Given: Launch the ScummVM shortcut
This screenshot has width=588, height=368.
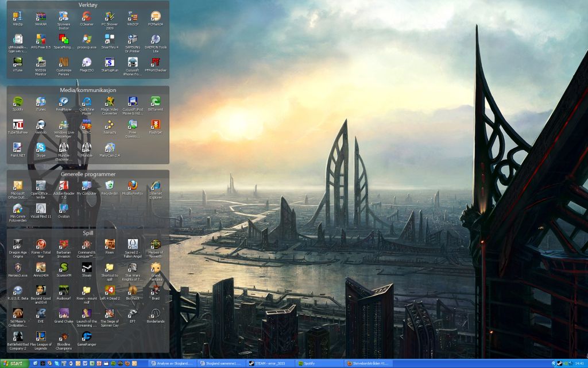Looking at the screenshot, I should 64,270.
